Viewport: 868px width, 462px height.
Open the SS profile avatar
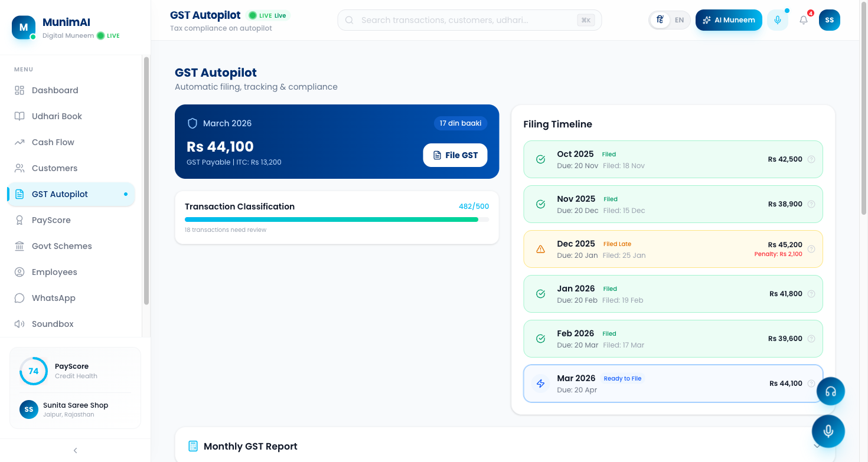829,19
